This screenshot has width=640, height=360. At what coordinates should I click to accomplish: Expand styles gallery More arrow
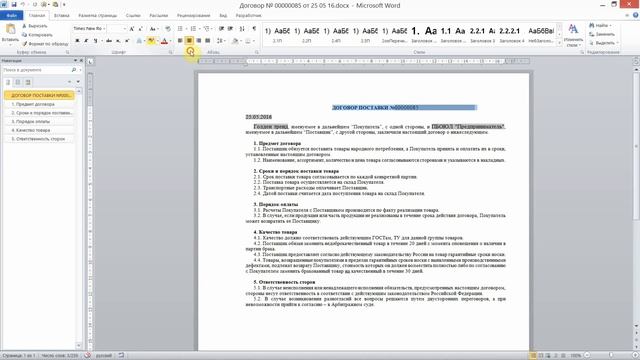pyautogui.click(x=559, y=42)
